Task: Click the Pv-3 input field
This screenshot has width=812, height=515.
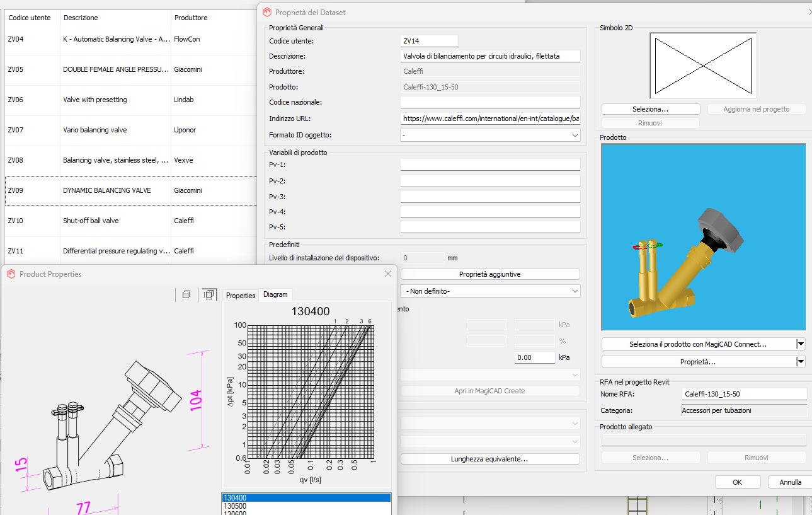Action: (490, 197)
